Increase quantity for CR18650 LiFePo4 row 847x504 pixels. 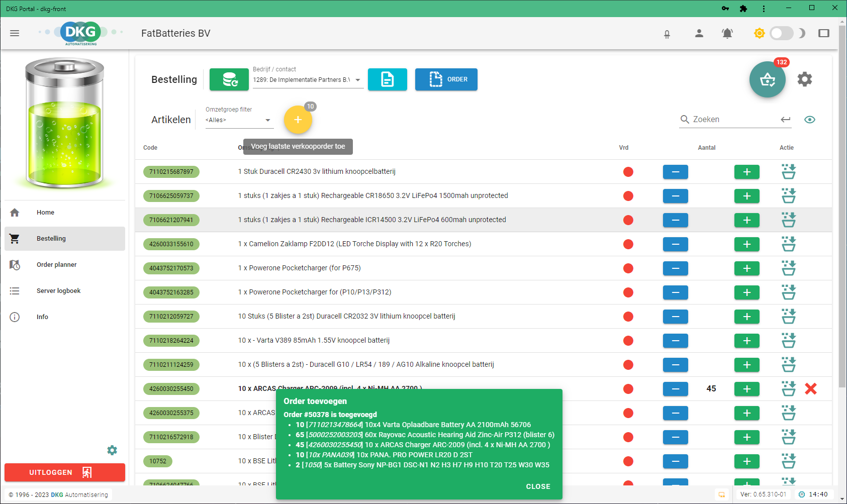[x=747, y=196]
